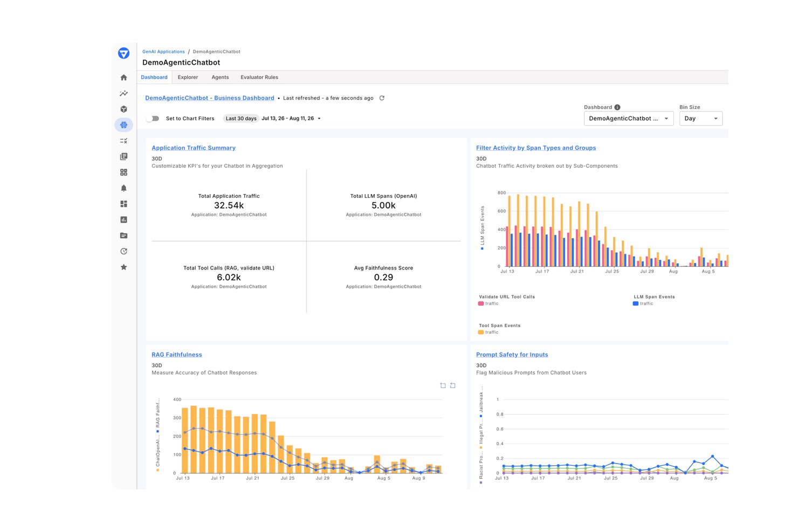798x532 pixels.
Task: Open DemoAgenticChatbot - Business Dashboard link
Action: point(210,98)
